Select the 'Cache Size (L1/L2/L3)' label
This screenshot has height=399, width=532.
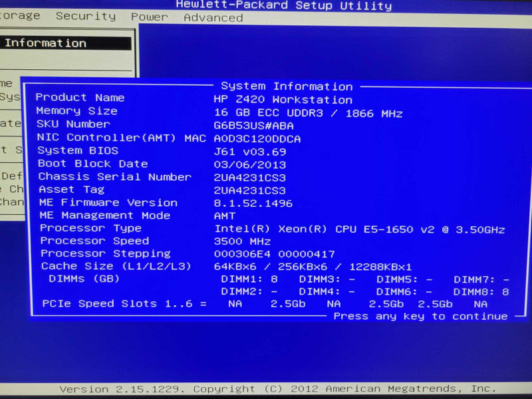116,266
